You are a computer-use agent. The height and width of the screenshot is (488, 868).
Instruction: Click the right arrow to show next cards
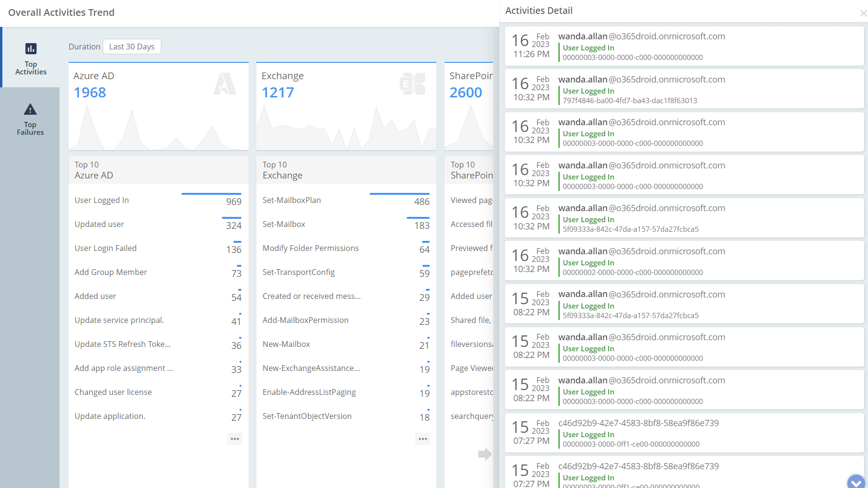(x=485, y=454)
